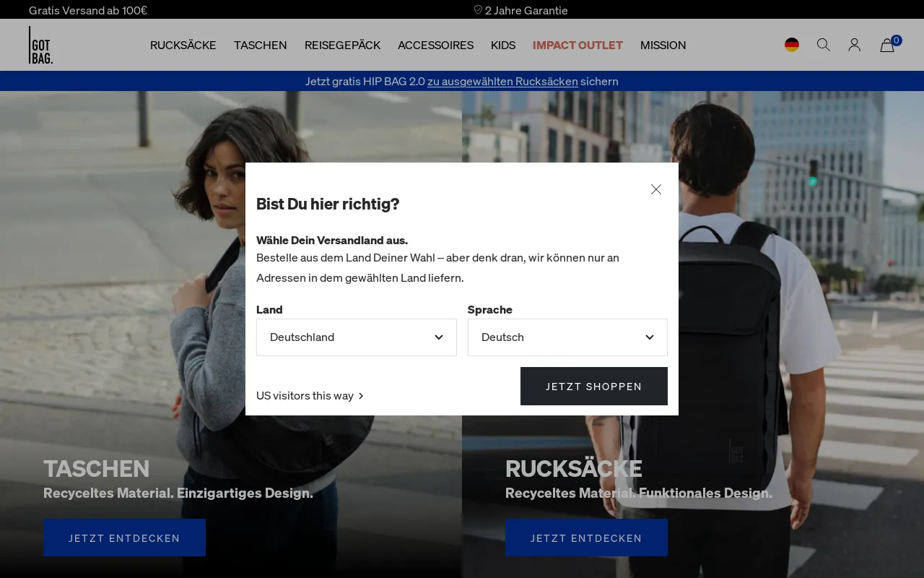
Task: Click the ausgewählten Rucksäcken promo link
Action: click(502, 82)
